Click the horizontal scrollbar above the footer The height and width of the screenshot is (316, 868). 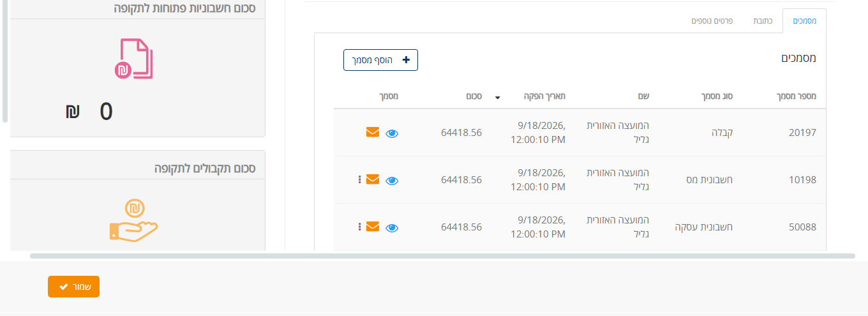(x=442, y=256)
